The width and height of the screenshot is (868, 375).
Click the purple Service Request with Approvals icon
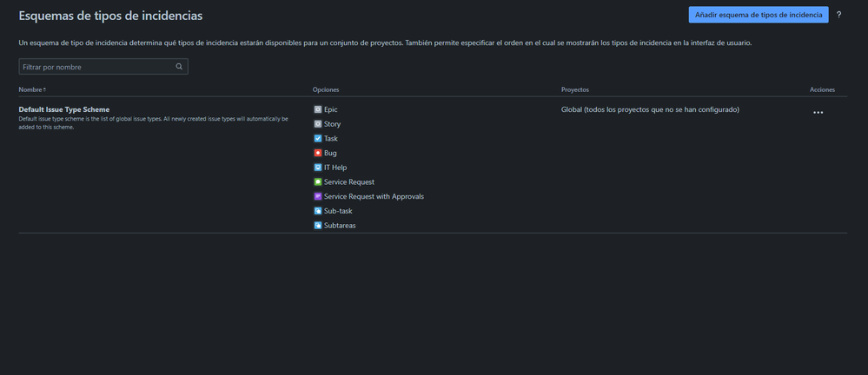click(x=318, y=196)
